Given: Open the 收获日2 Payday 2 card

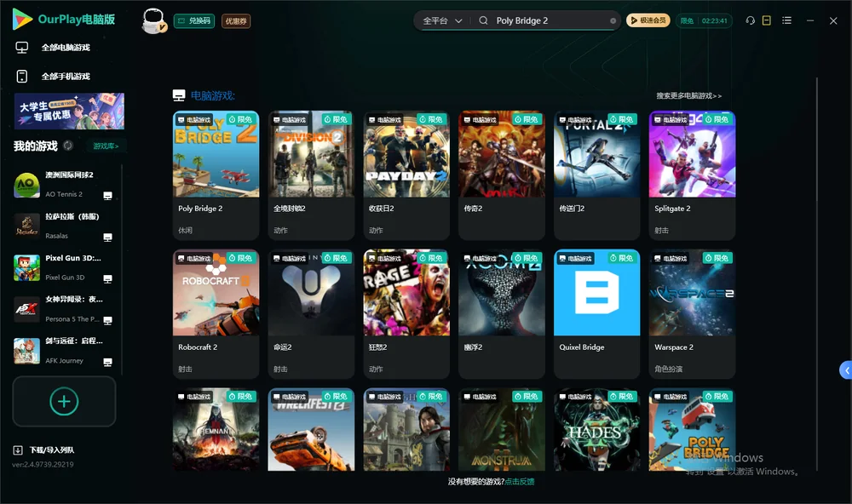Looking at the screenshot, I should (406, 175).
